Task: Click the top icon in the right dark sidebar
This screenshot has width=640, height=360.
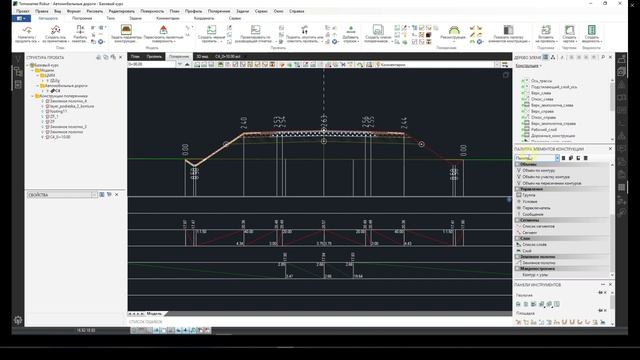Action: tap(622, 60)
